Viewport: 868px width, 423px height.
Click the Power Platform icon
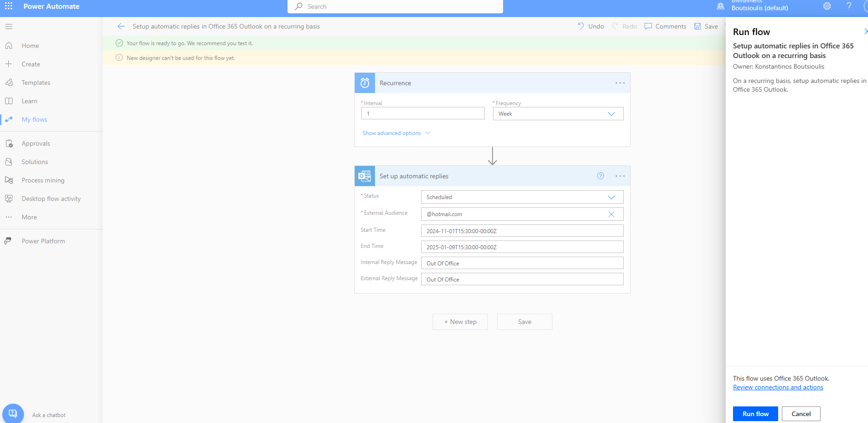(x=9, y=241)
